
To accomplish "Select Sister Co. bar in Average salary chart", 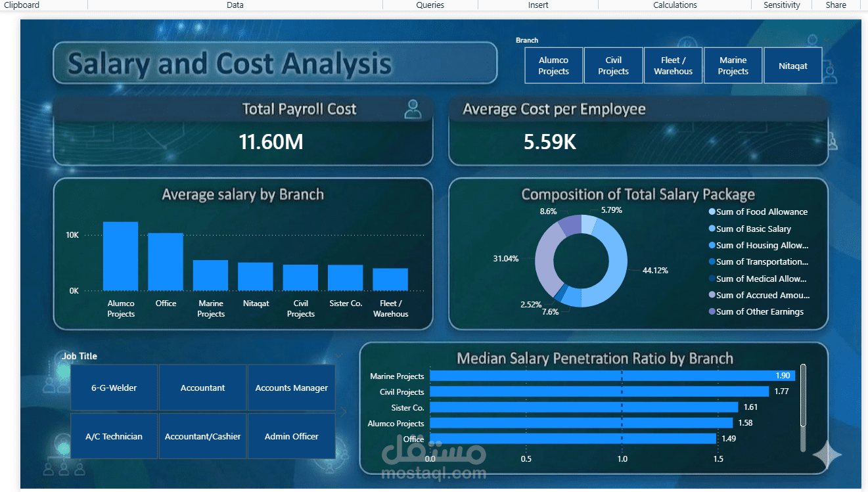I will click(x=346, y=278).
